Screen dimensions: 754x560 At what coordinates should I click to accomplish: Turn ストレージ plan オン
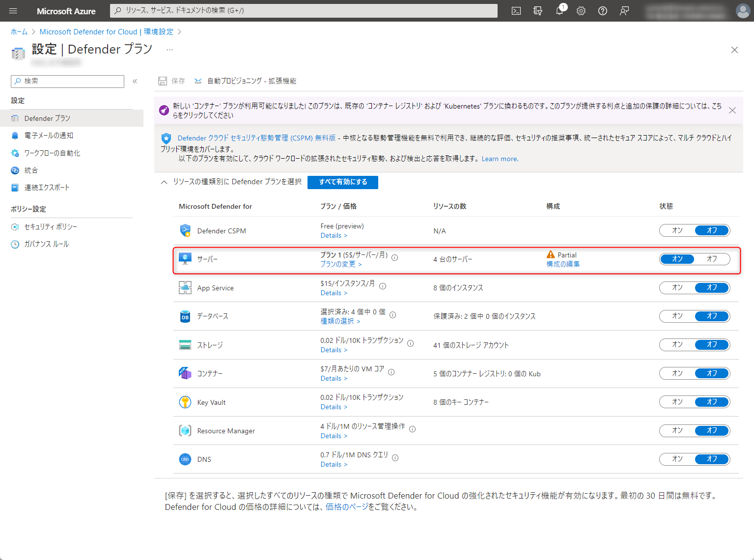pos(677,344)
